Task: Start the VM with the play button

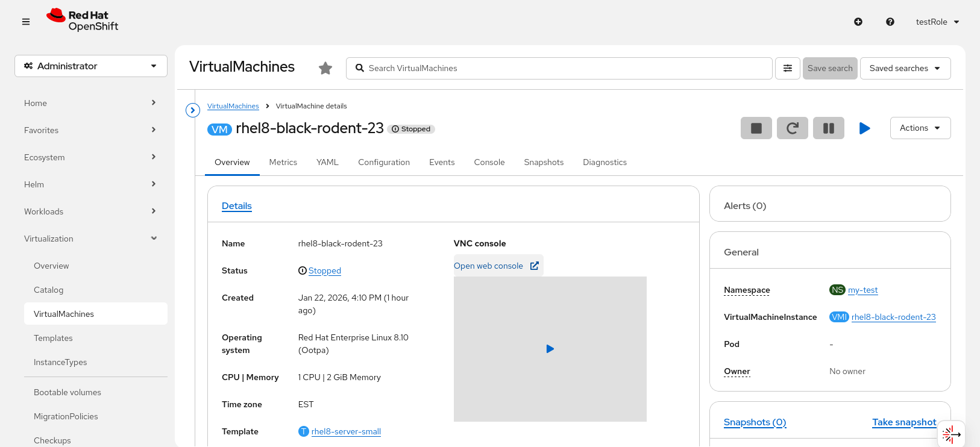Action: (x=865, y=128)
